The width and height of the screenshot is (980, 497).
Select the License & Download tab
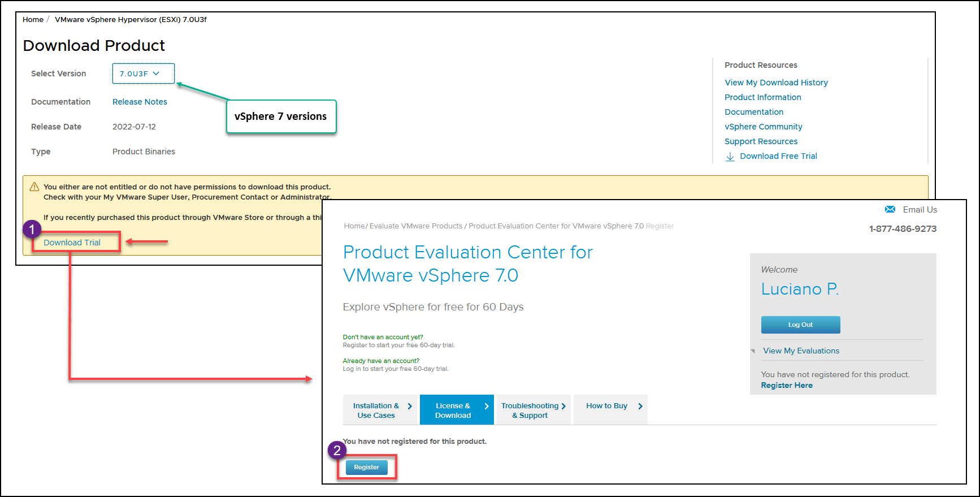click(457, 410)
